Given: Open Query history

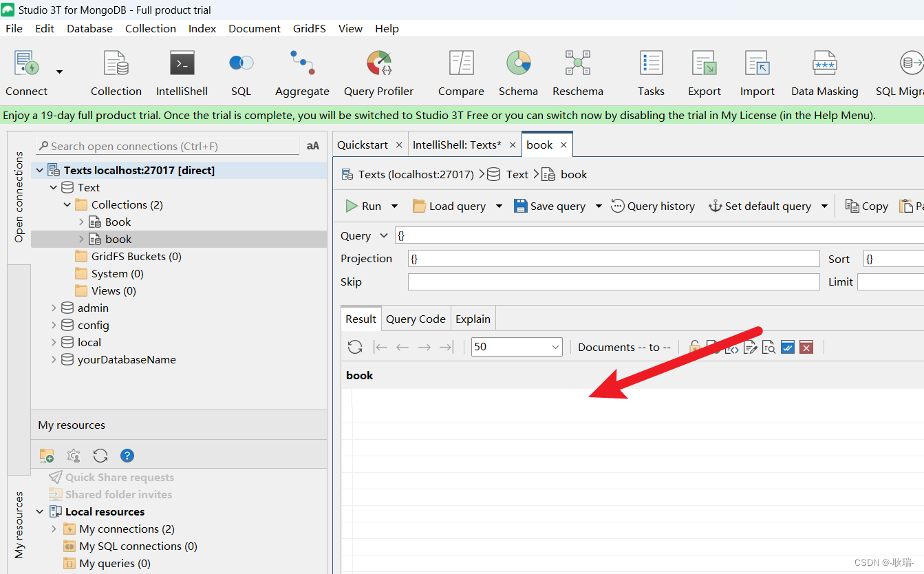Looking at the screenshot, I should (x=653, y=206).
